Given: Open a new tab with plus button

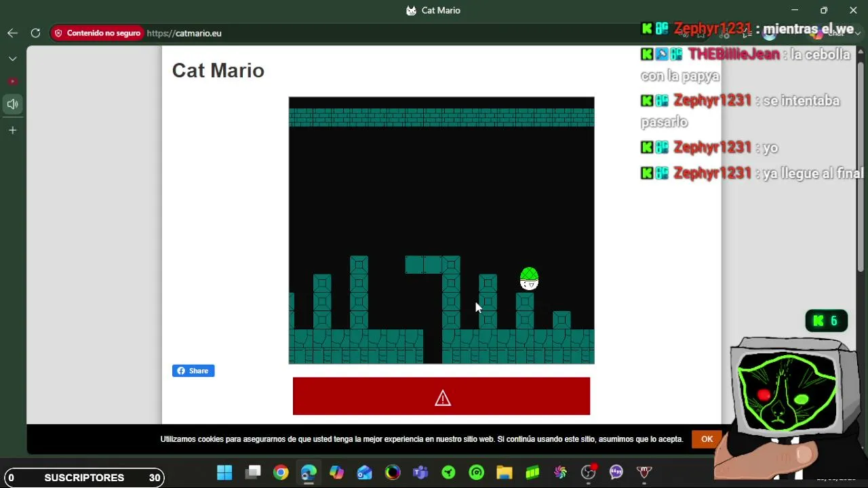Looking at the screenshot, I should (x=12, y=130).
